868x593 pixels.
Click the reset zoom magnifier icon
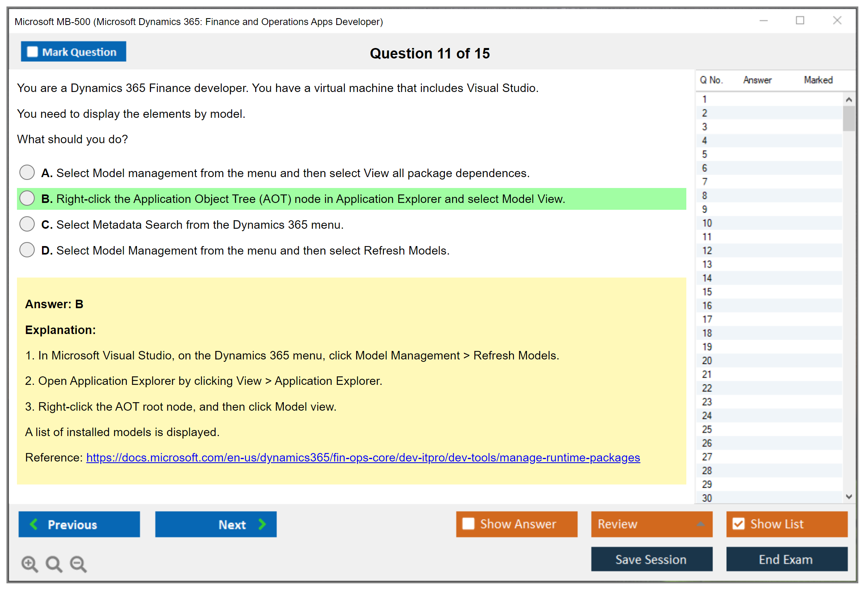pos(54,564)
